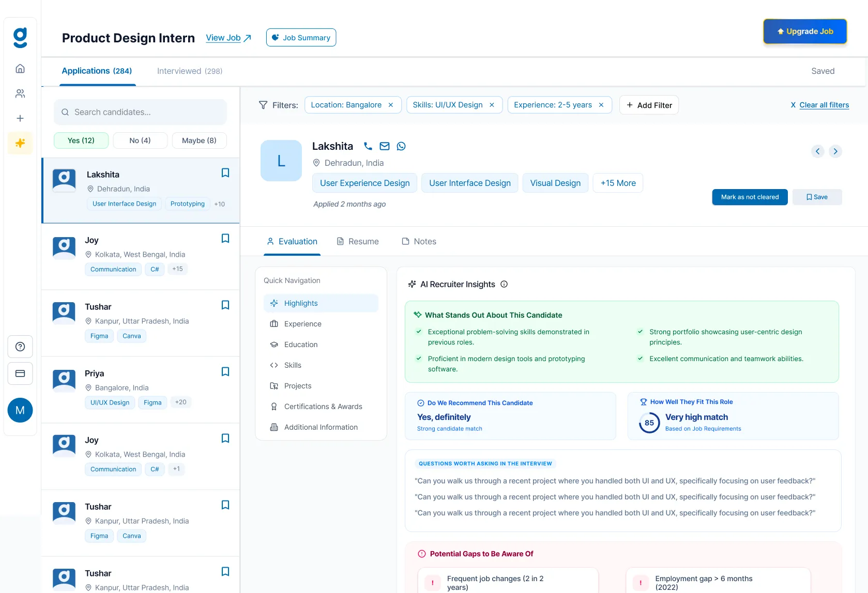
Task: Click the Search candidates input field
Action: (x=140, y=112)
